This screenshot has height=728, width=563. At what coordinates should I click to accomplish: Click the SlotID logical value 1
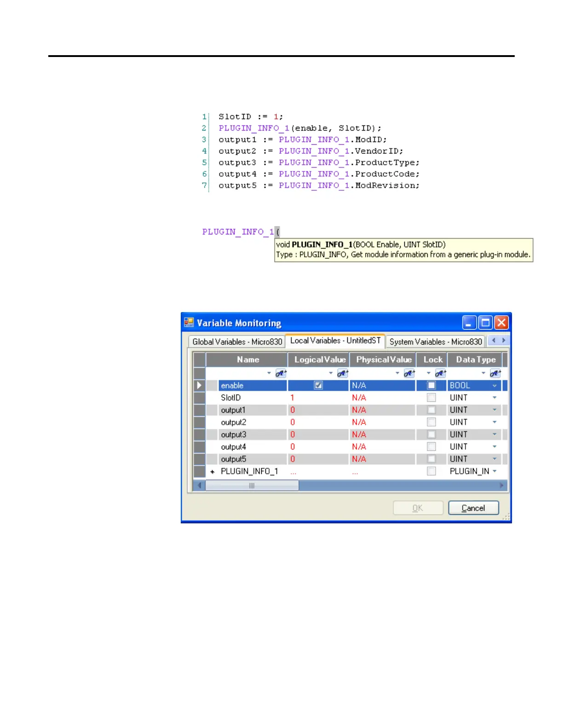(292, 398)
